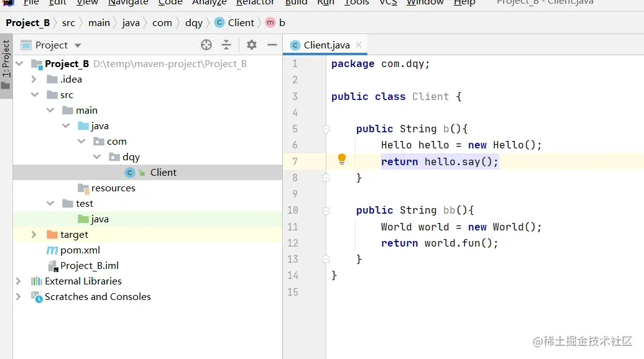Click main in the breadcrumb

click(x=99, y=23)
